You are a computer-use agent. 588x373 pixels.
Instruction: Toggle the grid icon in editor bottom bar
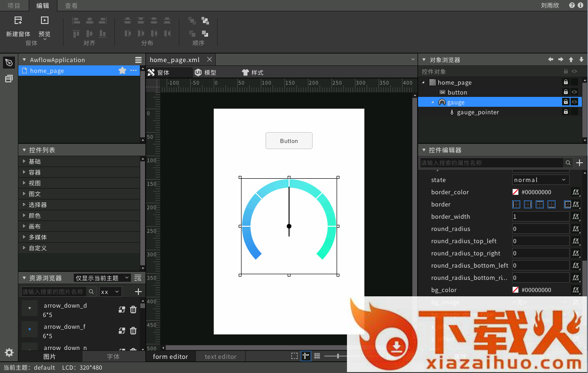click(x=317, y=356)
